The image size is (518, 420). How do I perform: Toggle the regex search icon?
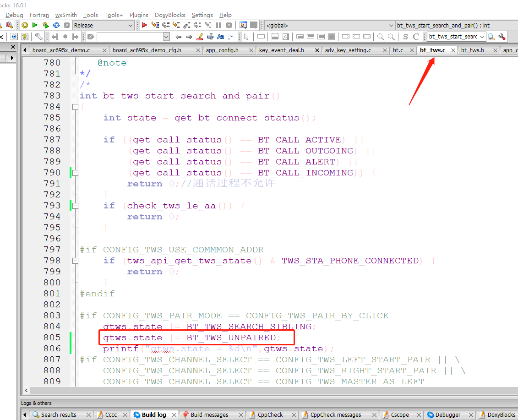click(231, 37)
